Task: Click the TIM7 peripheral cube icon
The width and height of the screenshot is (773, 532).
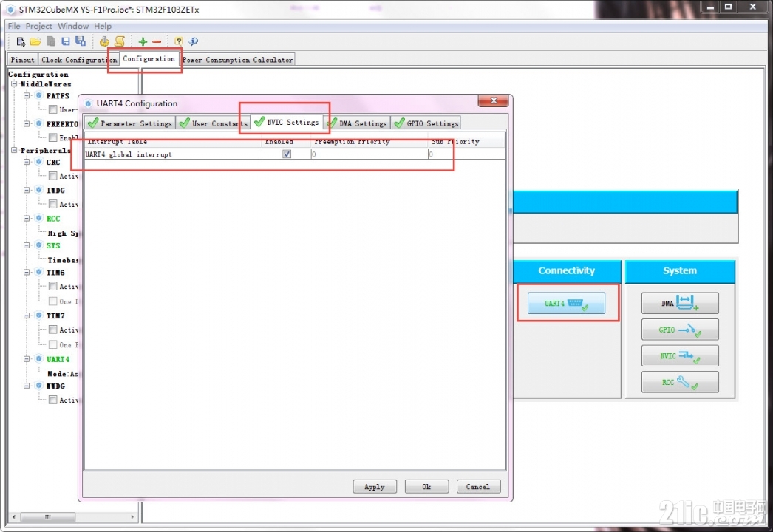Action: [x=39, y=316]
